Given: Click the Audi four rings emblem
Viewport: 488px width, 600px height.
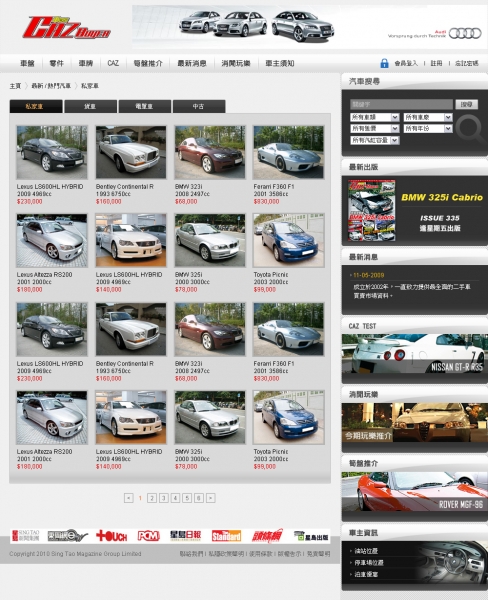Looking at the screenshot, I should pyautogui.click(x=465, y=34).
